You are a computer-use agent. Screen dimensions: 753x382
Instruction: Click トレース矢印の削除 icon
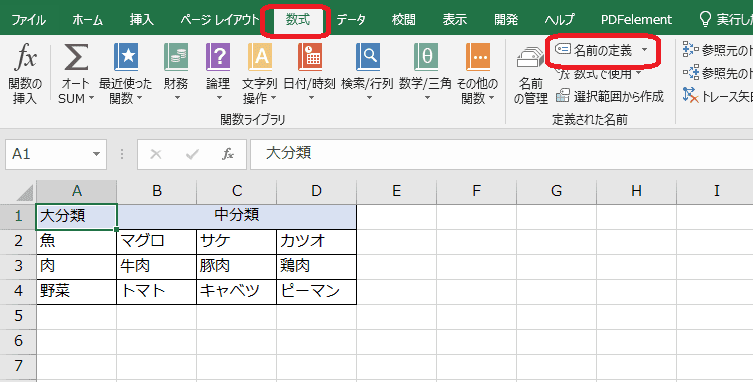pyautogui.click(x=691, y=95)
